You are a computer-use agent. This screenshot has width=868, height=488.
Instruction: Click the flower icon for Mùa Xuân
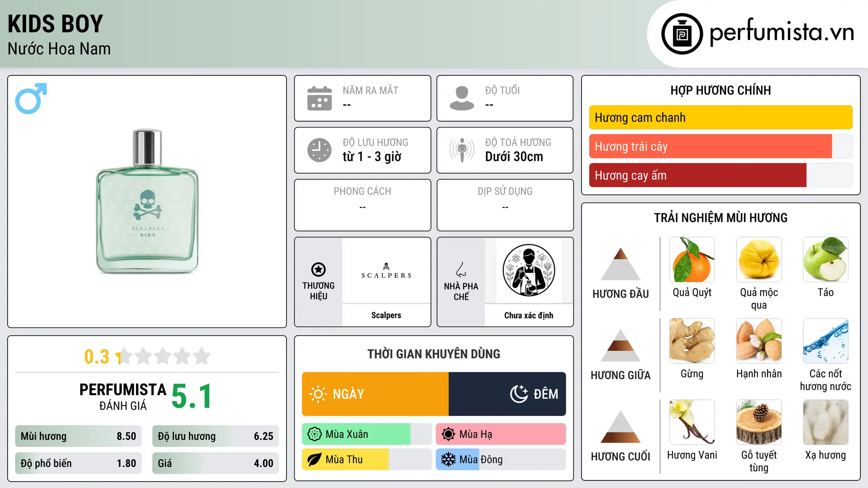314,434
